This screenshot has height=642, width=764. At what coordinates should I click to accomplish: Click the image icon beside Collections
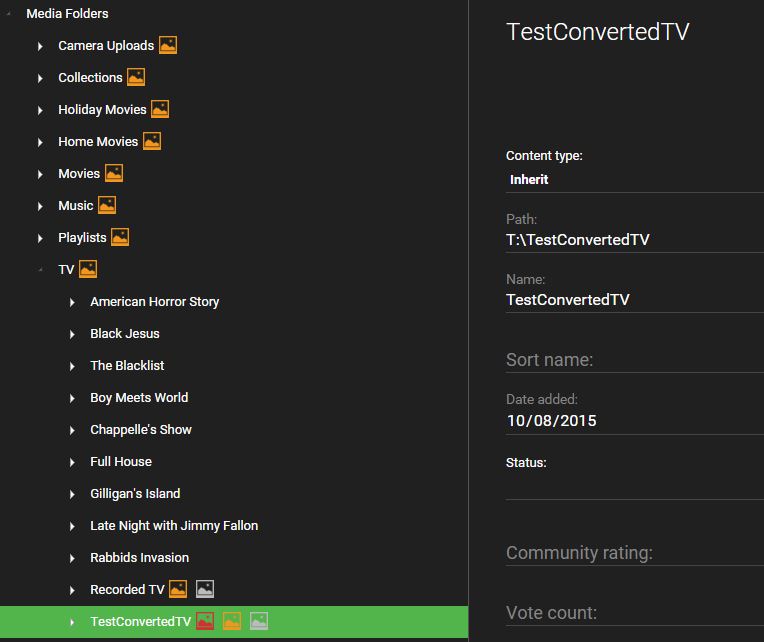tap(136, 77)
